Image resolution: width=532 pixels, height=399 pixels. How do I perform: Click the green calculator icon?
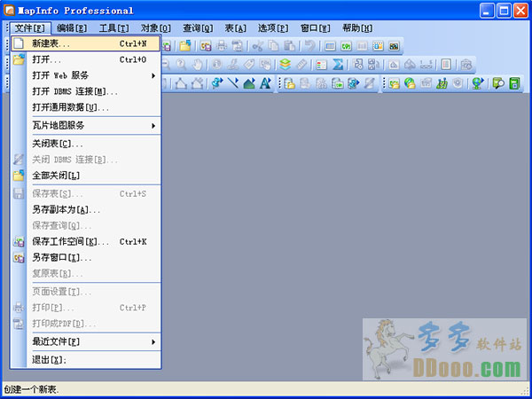514,83
